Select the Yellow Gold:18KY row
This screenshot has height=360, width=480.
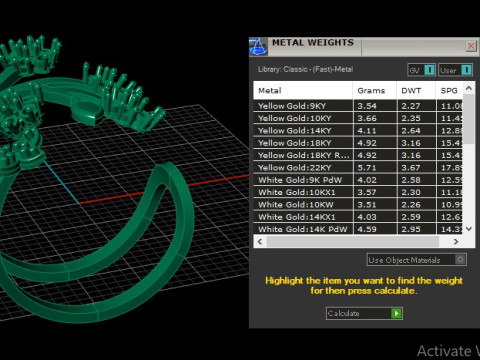(358, 143)
